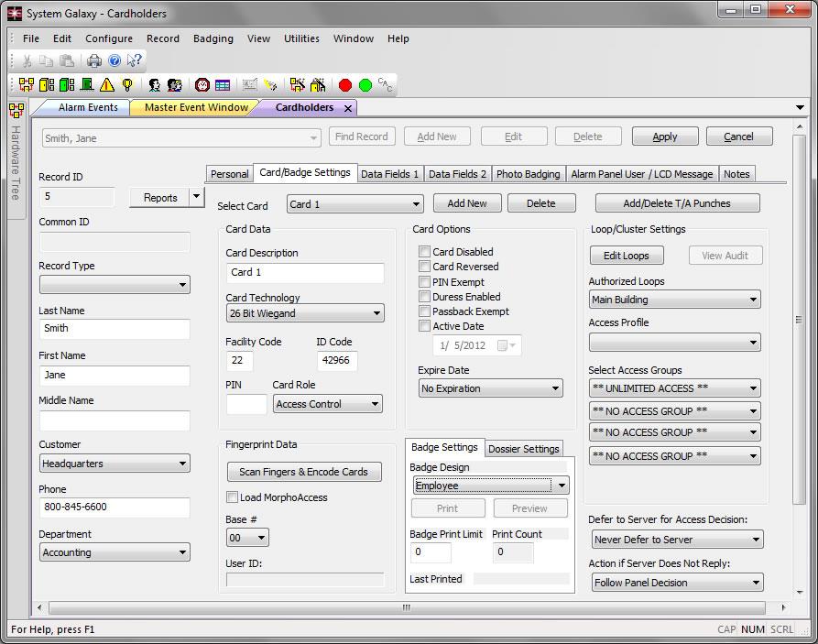The image size is (818, 644).
Task: Toggle the PIN Exempt checkbox
Action: 425,282
